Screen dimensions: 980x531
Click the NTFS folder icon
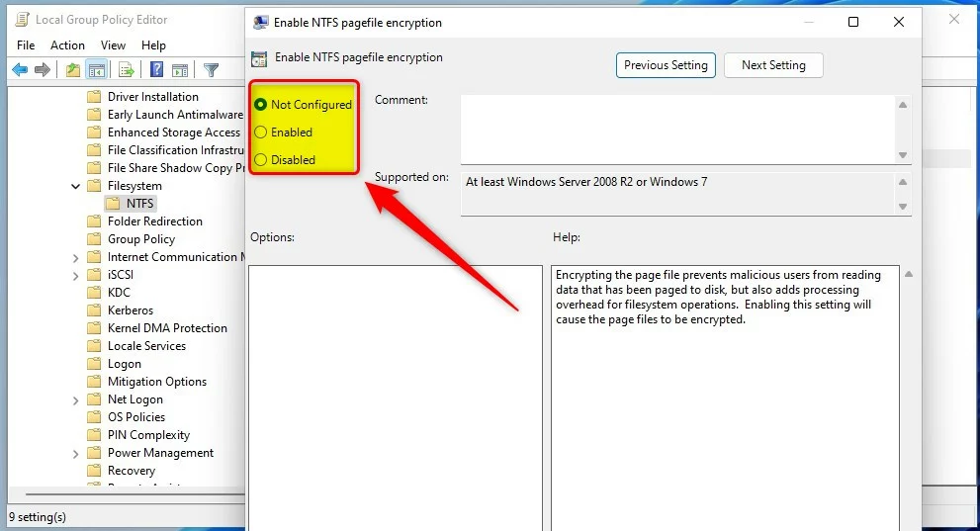[113, 204]
